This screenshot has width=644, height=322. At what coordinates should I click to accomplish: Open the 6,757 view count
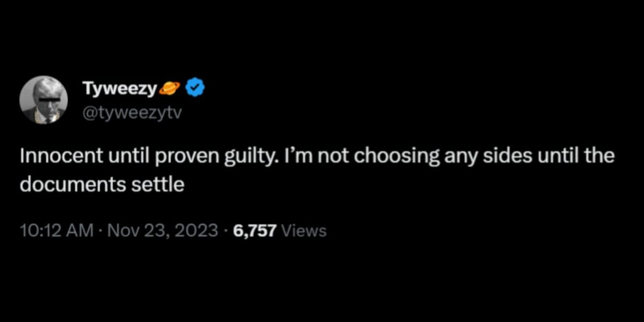[x=255, y=231]
